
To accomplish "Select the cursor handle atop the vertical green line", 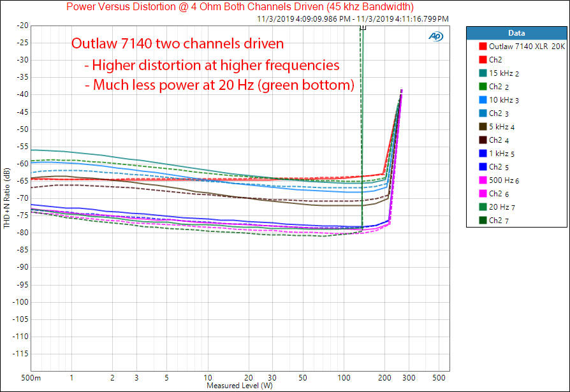I will click(x=363, y=27).
